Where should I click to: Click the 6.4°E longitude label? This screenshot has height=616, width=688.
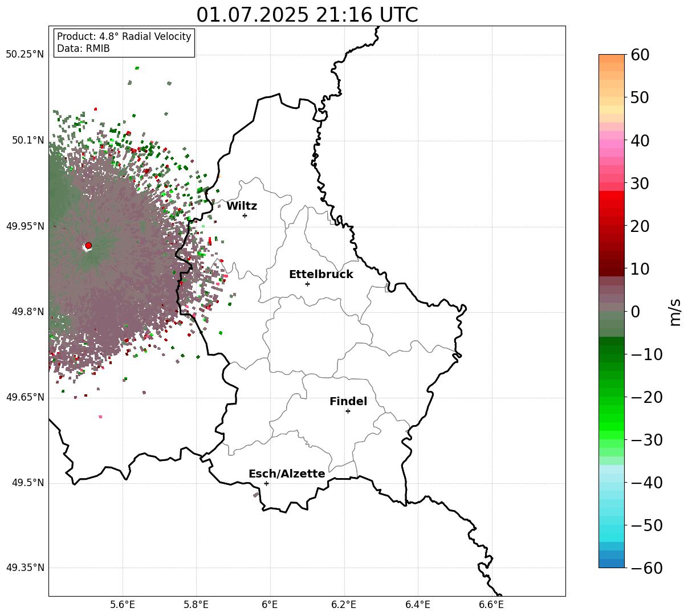coord(418,604)
